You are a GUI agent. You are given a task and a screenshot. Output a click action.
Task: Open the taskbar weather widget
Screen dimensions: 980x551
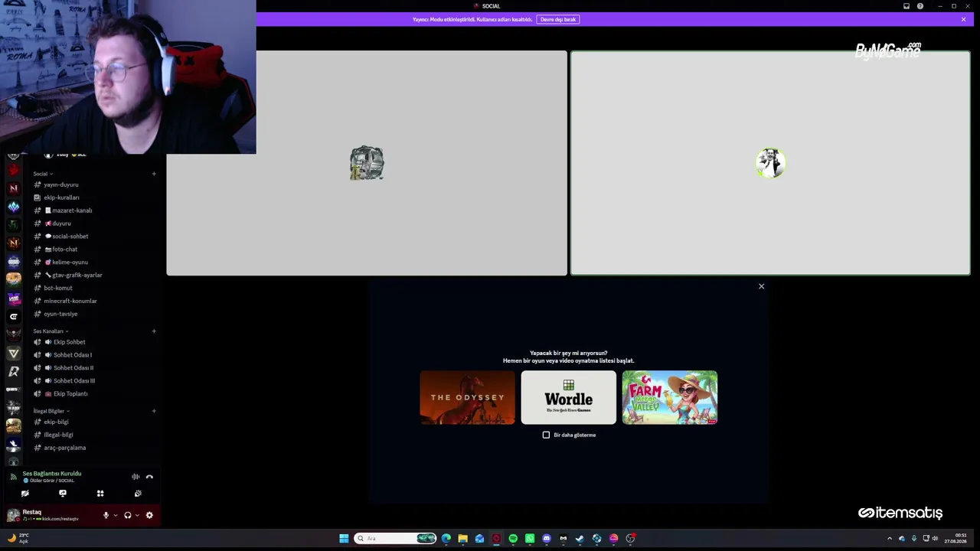18,538
